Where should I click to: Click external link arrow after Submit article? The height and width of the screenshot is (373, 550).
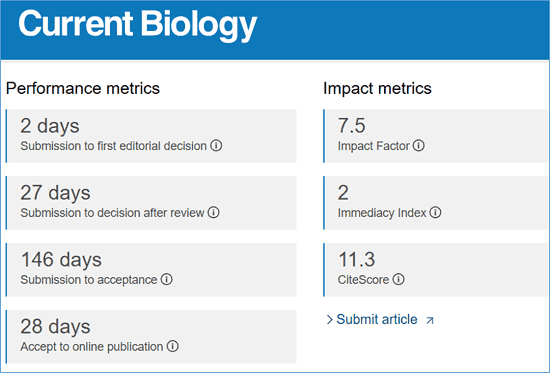pyautogui.click(x=430, y=320)
